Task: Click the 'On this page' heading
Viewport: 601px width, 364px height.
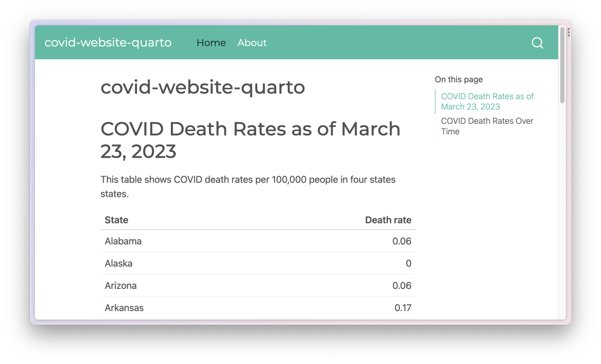Action: pyautogui.click(x=459, y=79)
